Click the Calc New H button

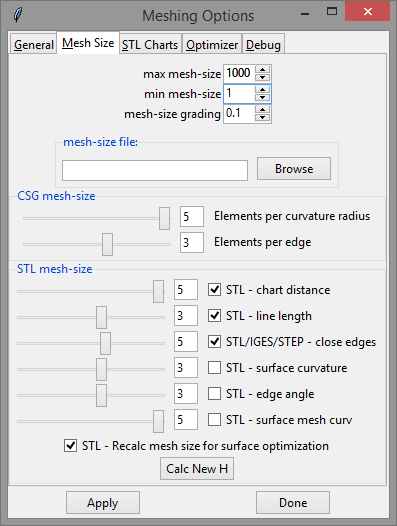(x=197, y=469)
